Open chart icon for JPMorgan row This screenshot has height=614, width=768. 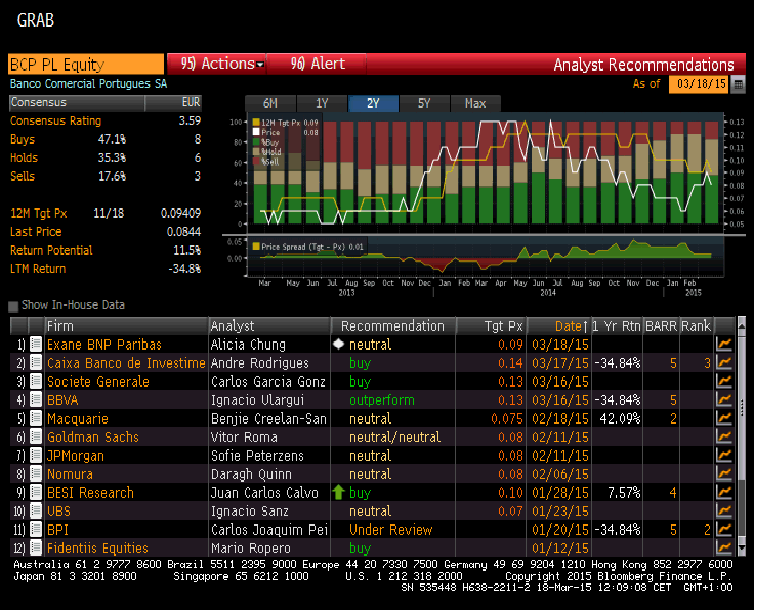coord(724,455)
